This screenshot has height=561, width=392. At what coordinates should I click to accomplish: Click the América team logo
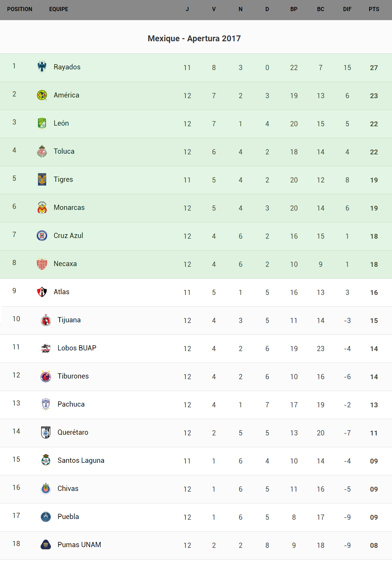point(42,95)
